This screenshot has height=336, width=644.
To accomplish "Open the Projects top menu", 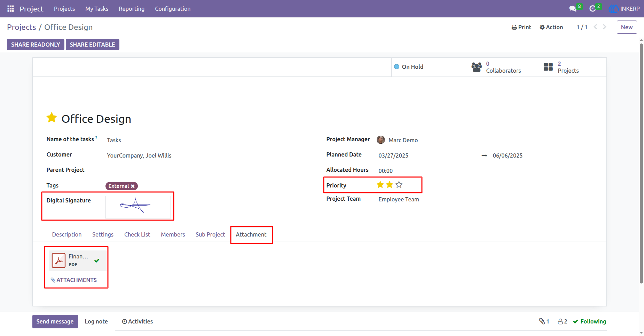I will point(64,9).
